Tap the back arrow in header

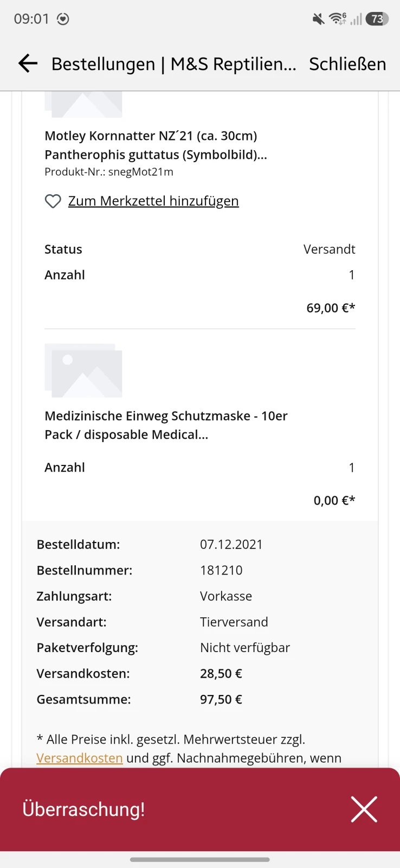(x=28, y=64)
